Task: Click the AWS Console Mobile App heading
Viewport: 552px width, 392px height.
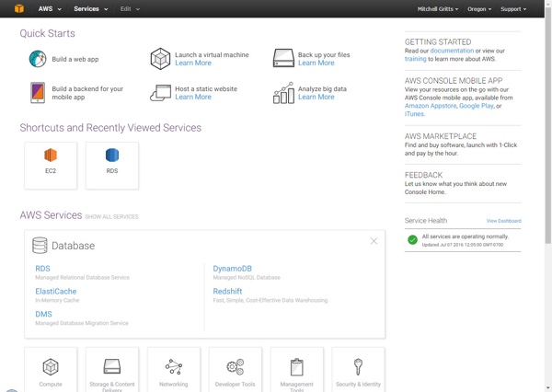Action: pyautogui.click(x=454, y=81)
